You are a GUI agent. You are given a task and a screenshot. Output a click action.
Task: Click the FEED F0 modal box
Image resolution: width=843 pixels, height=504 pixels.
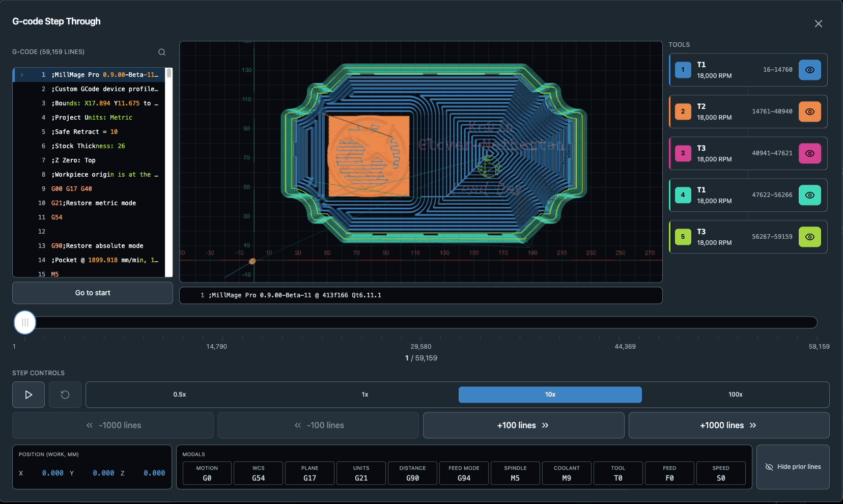pyautogui.click(x=669, y=473)
